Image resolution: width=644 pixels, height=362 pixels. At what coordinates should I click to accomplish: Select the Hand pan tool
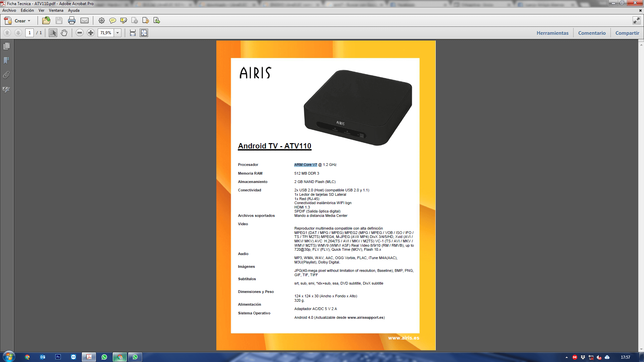coord(64,33)
